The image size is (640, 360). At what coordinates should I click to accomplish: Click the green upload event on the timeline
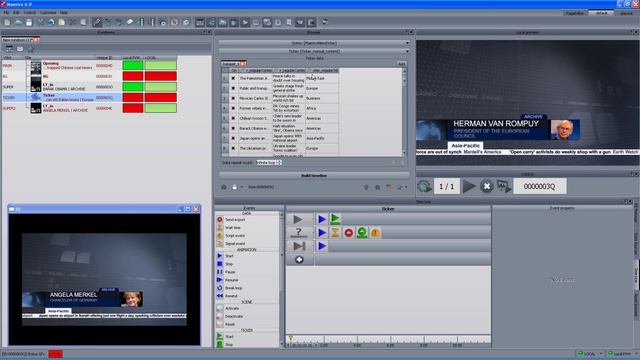[x=362, y=233]
